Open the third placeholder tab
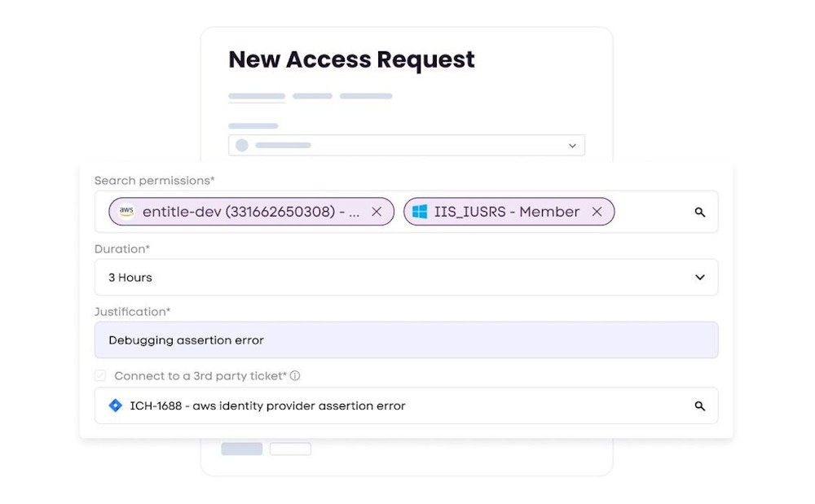Image resolution: width=815 pixels, height=504 pixels. click(x=366, y=96)
